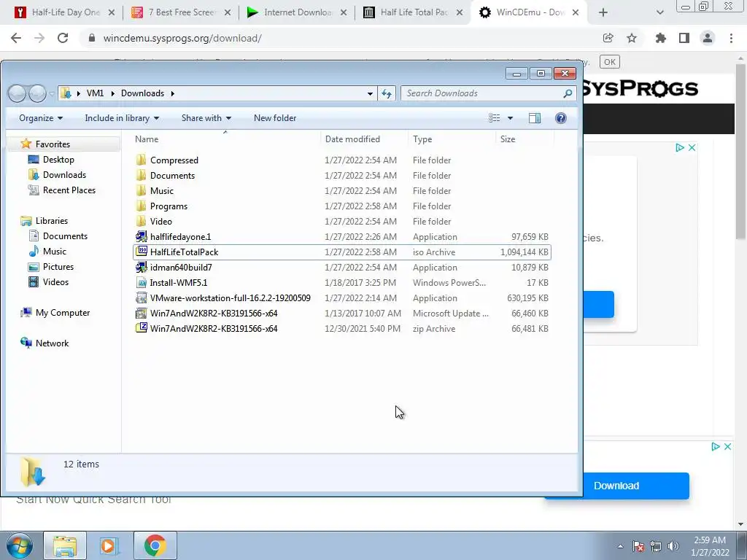Image resolution: width=747 pixels, height=560 pixels.
Task: Click the Chrome taskbar icon
Action: coord(155,545)
